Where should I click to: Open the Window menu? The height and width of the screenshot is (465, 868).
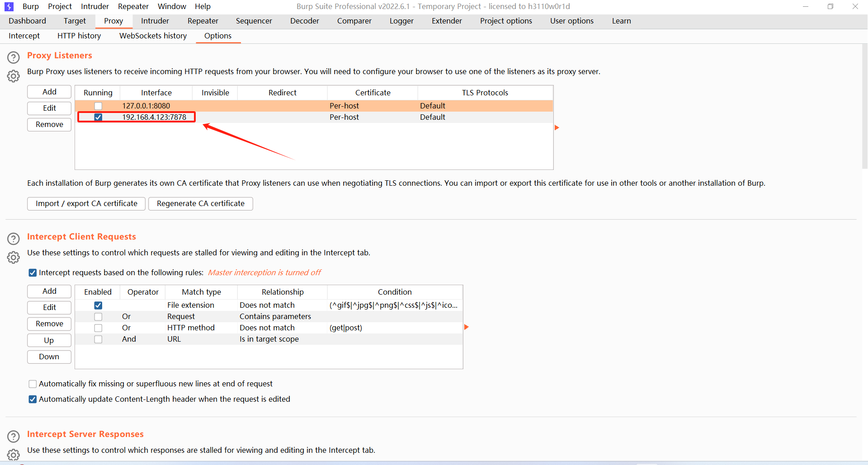point(172,6)
